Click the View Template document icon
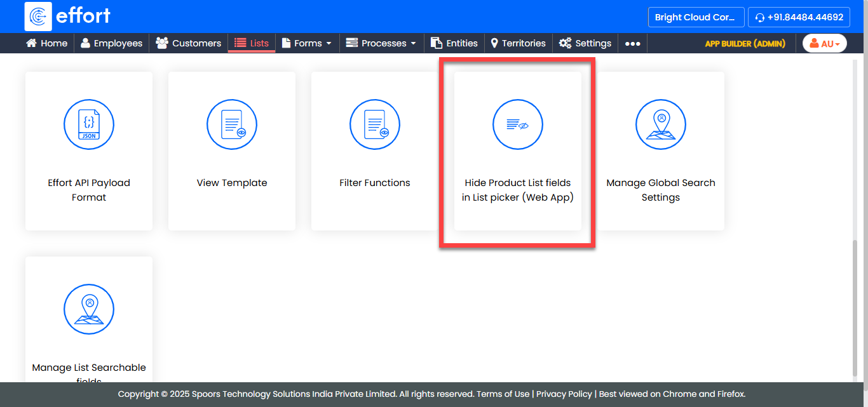Screen dimensions: 868x407 click(x=232, y=124)
